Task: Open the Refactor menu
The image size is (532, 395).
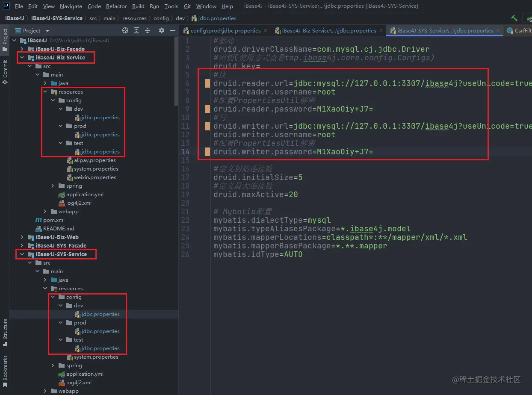Action: point(116,6)
